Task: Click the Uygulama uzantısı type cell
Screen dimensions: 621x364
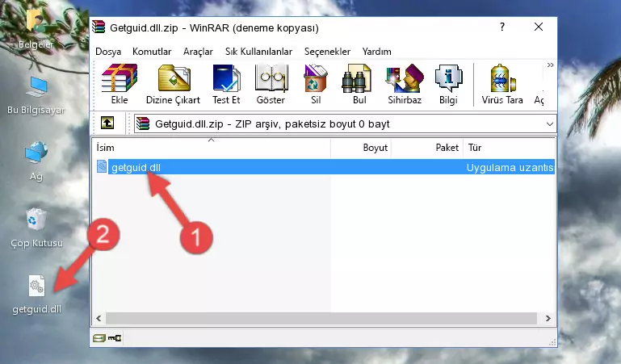Action: tap(510, 167)
